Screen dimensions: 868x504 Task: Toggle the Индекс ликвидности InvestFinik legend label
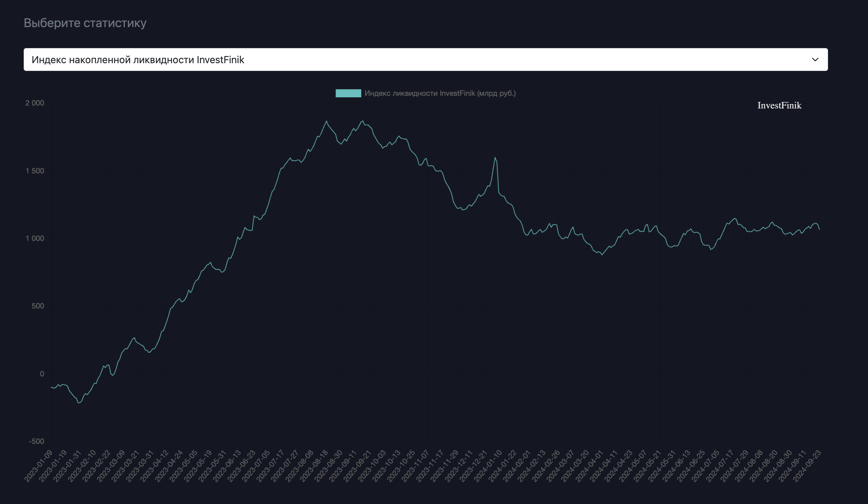point(440,93)
